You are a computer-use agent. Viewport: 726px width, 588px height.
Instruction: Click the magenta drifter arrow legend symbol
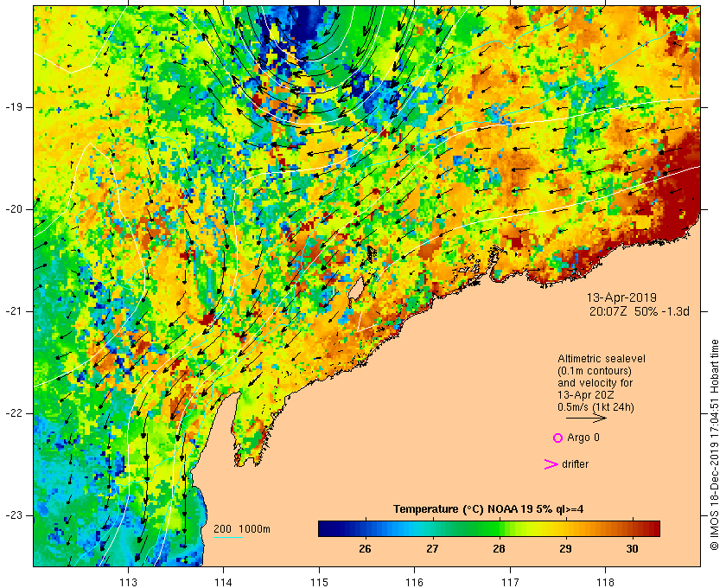(x=551, y=464)
